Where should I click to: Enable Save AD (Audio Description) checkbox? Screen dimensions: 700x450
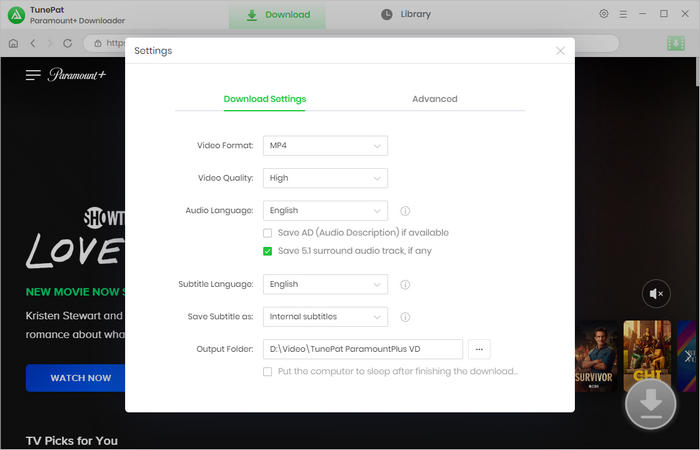point(267,233)
